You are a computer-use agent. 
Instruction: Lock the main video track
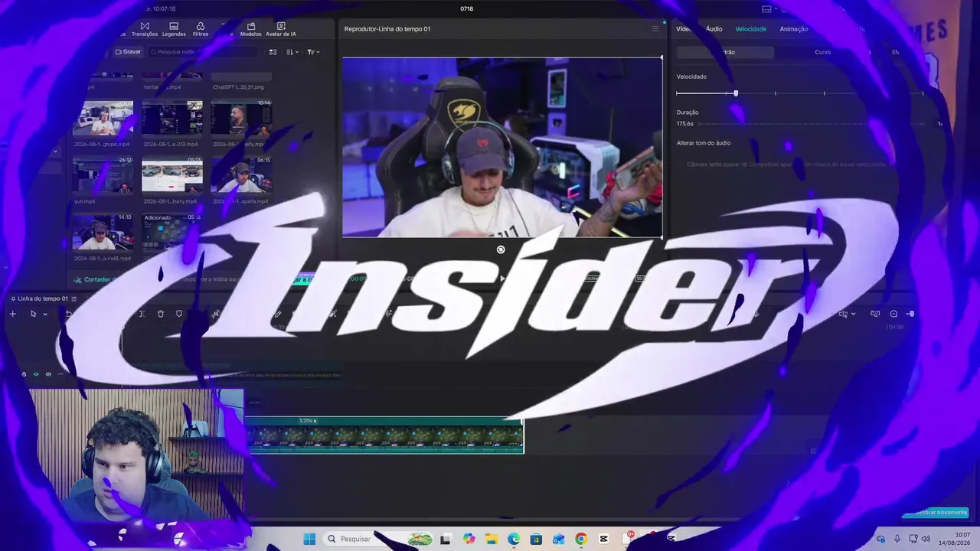(24, 374)
